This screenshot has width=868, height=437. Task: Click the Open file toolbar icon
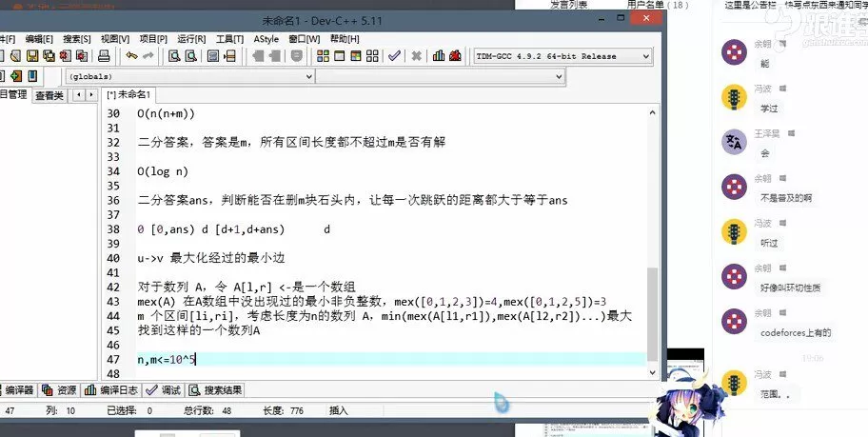pos(15,56)
